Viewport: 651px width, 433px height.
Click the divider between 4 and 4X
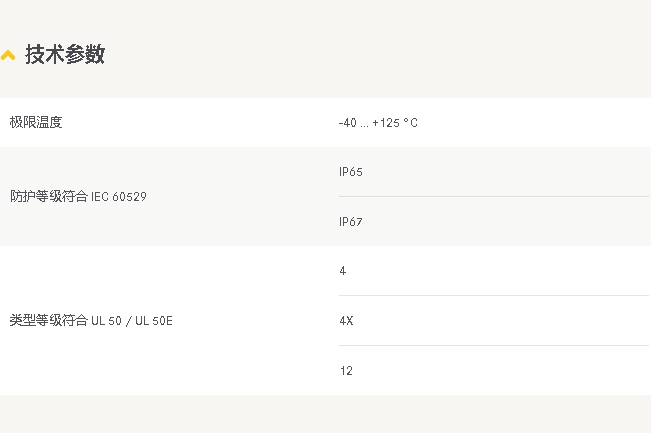494,295
